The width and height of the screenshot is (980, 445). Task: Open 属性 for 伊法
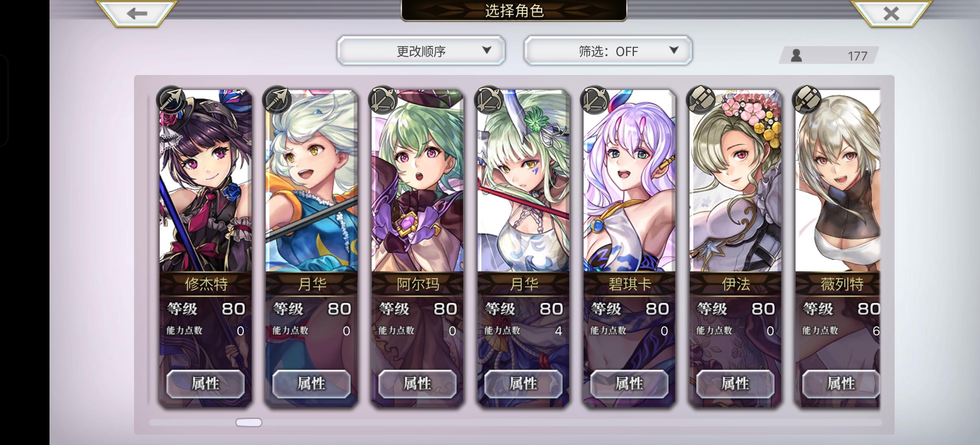tap(735, 384)
